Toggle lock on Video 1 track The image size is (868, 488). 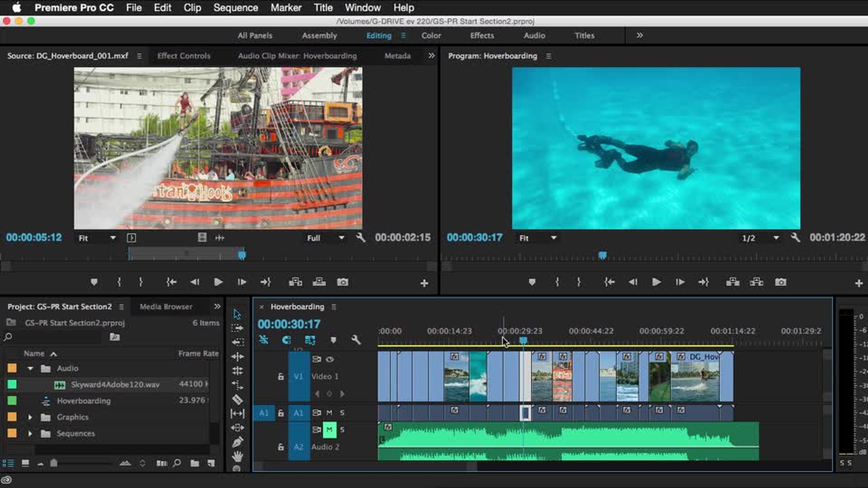coord(281,376)
